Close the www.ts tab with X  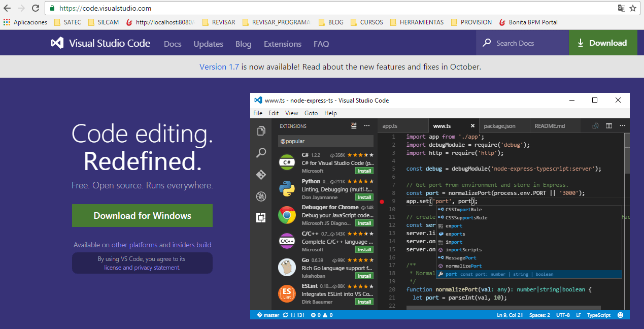tap(472, 126)
